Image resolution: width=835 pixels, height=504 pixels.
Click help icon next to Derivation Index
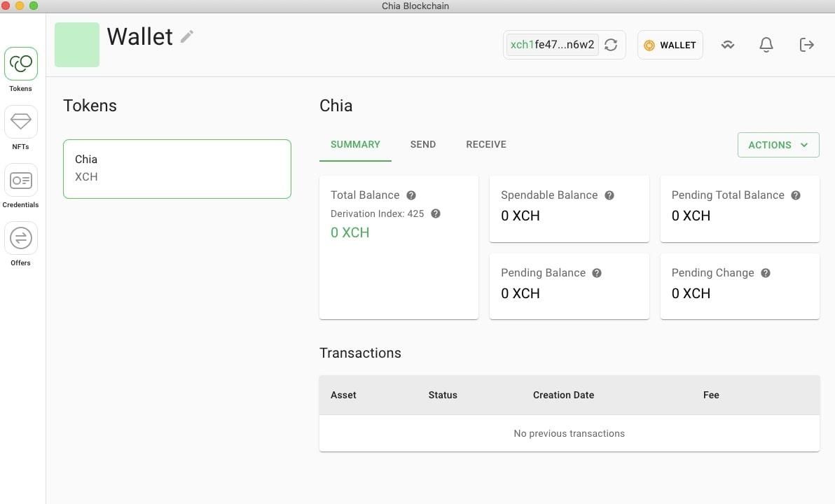436,213
